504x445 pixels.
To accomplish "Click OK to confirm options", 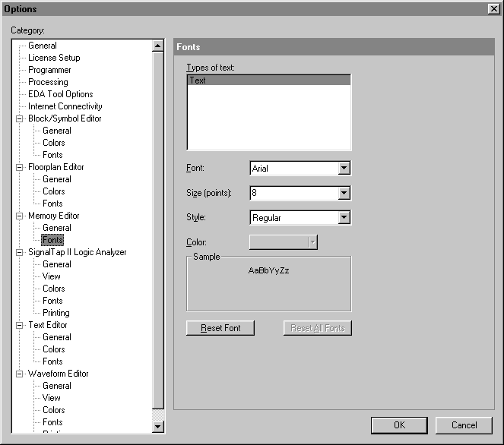I will 399,425.
